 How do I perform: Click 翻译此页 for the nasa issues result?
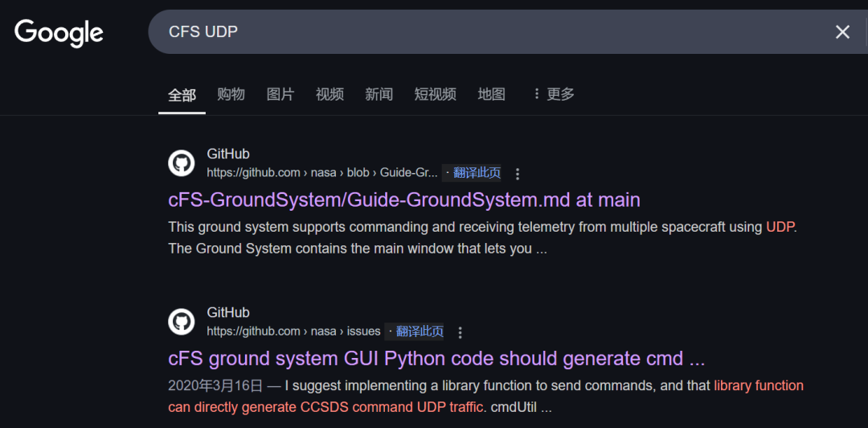(420, 331)
